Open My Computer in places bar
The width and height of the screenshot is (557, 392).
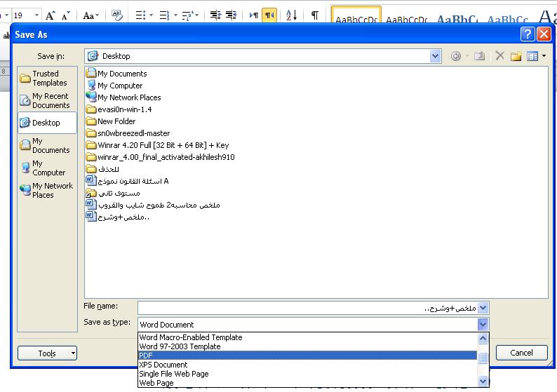pyautogui.click(x=47, y=168)
